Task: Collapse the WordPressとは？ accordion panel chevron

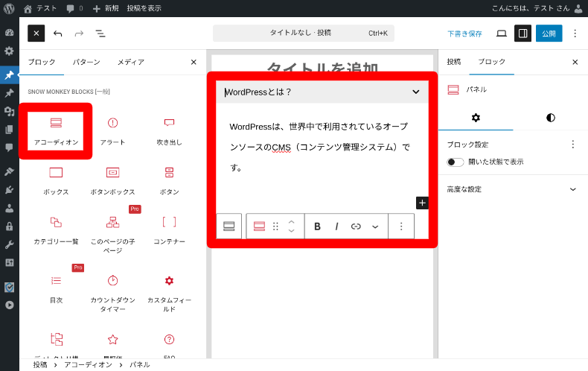Action: tap(416, 92)
